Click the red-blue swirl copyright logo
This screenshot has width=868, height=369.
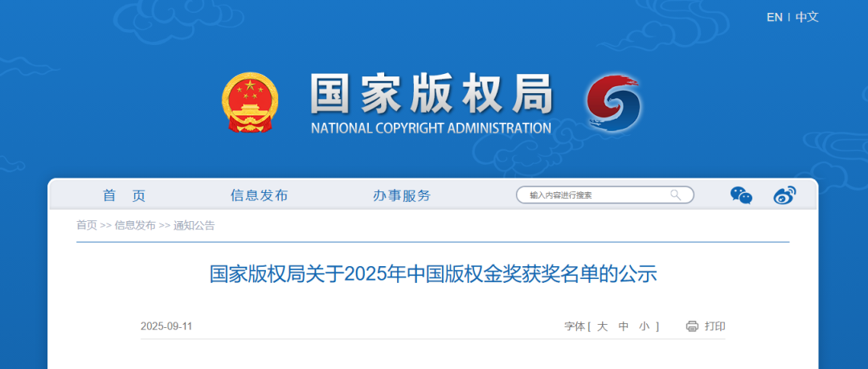tap(613, 104)
